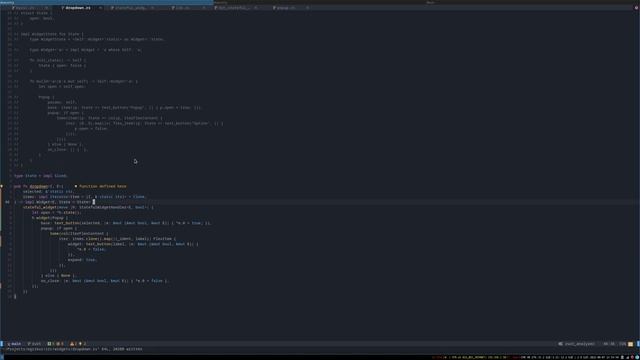Click the "let open = self.open;" line
640x360 pixels.
(62, 87)
